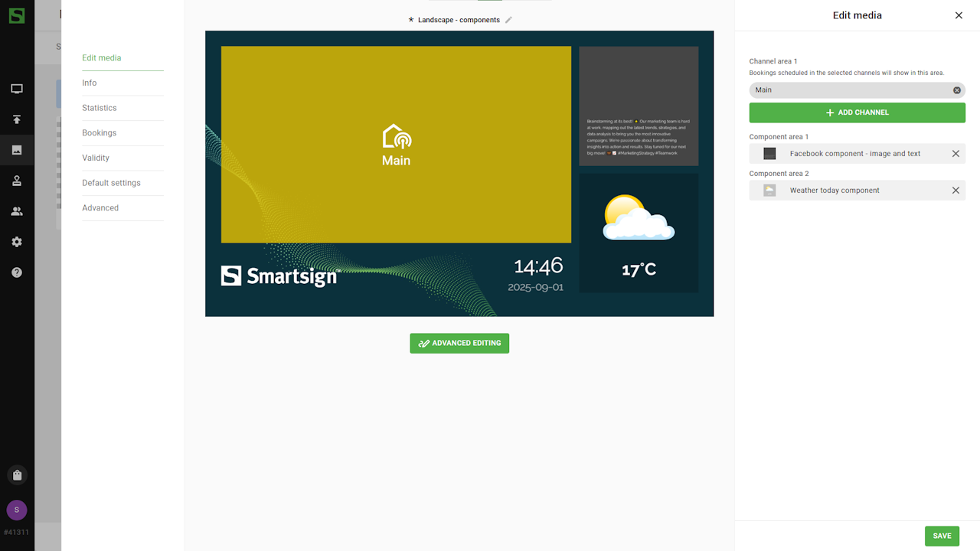
Task: Open the screens monitor icon in the sidebar
Action: tap(17, 89)
